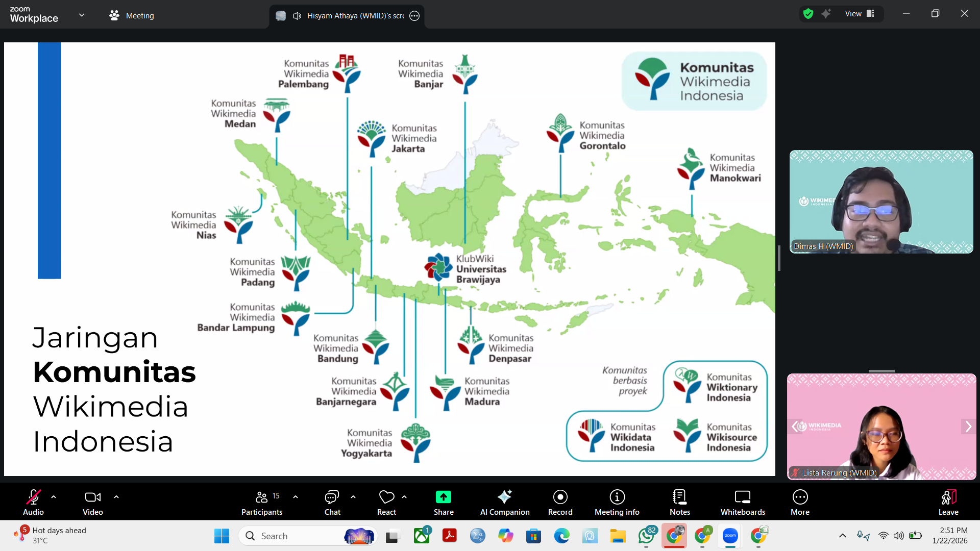Open the View layout menu
This screenshot has height=551, width=980.
coord(859,14)
